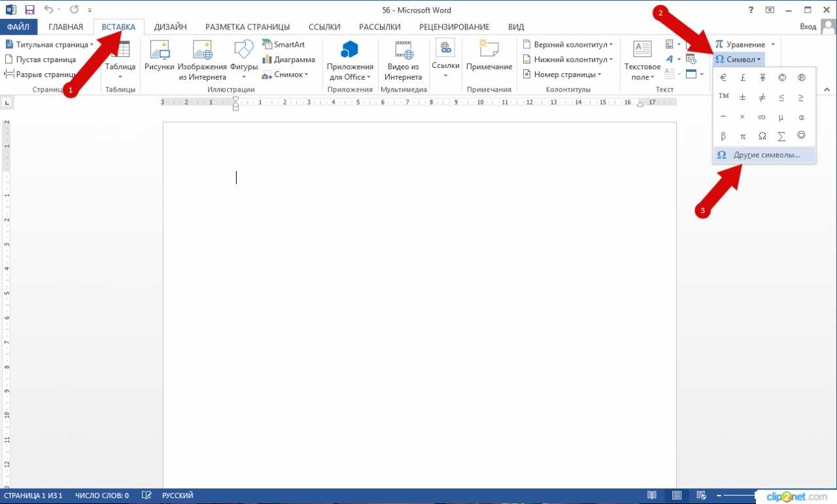Click ЧИСЛО СЛОВ: 0 word count
Screen dimensions: 837x504
point(102,496)
